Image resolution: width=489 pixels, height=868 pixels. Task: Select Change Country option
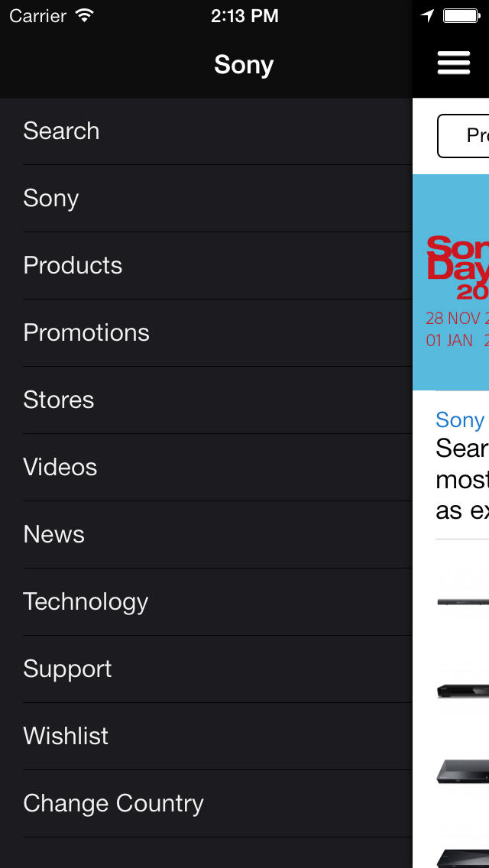pos(113,804)
